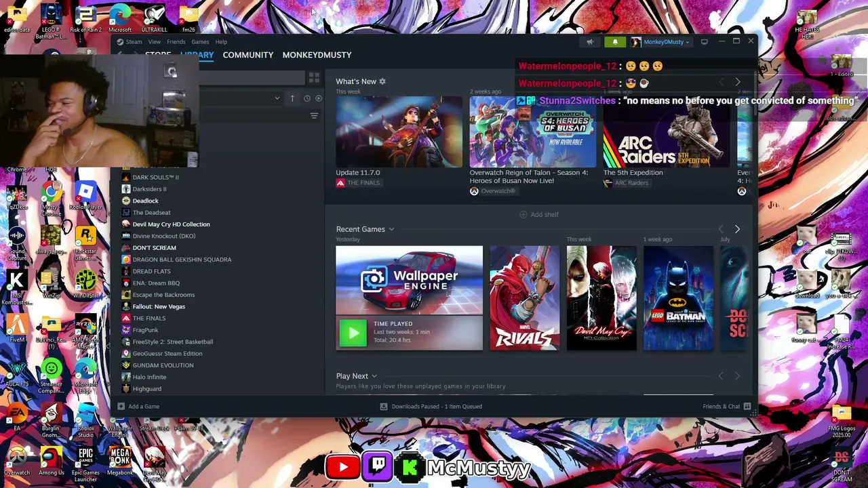
Task: Open the MONKEYDMUSTY profile tab
Action: (x=317, y=55)
